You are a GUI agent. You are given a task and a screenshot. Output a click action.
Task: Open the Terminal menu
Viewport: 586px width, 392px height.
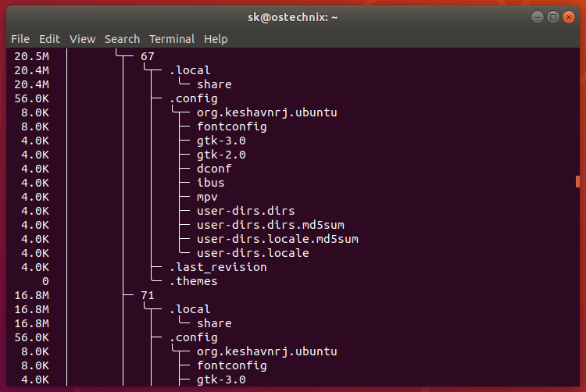172,39
